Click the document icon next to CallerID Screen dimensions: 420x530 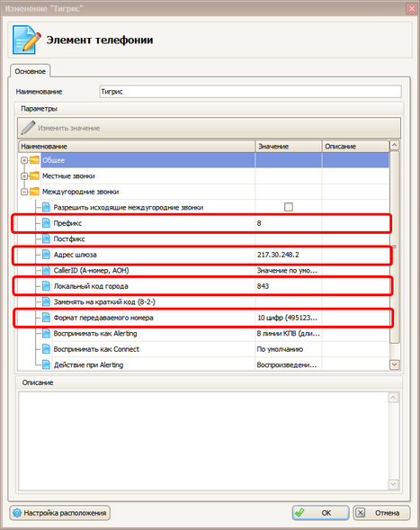tap(46, 270)
